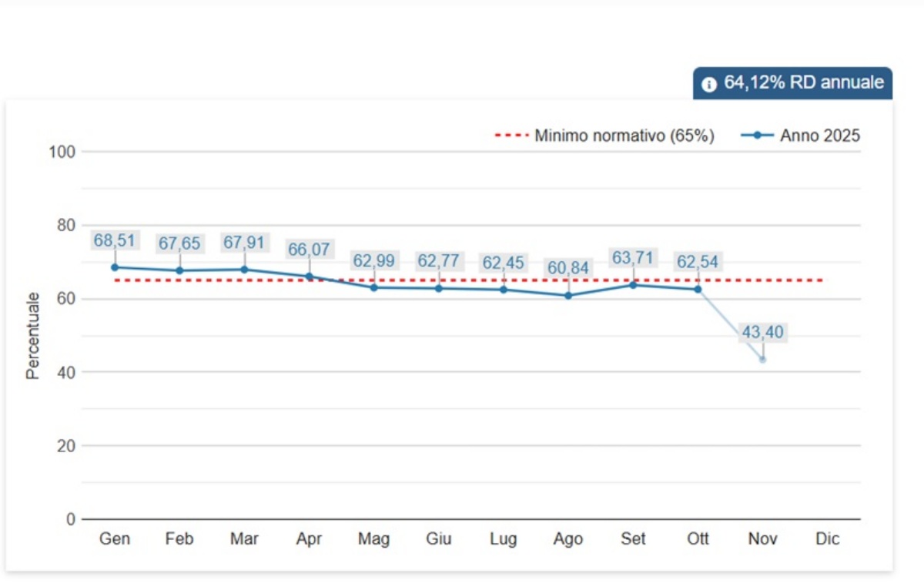
Task: Click the Ago data point marker
Action: click(568, 295)
